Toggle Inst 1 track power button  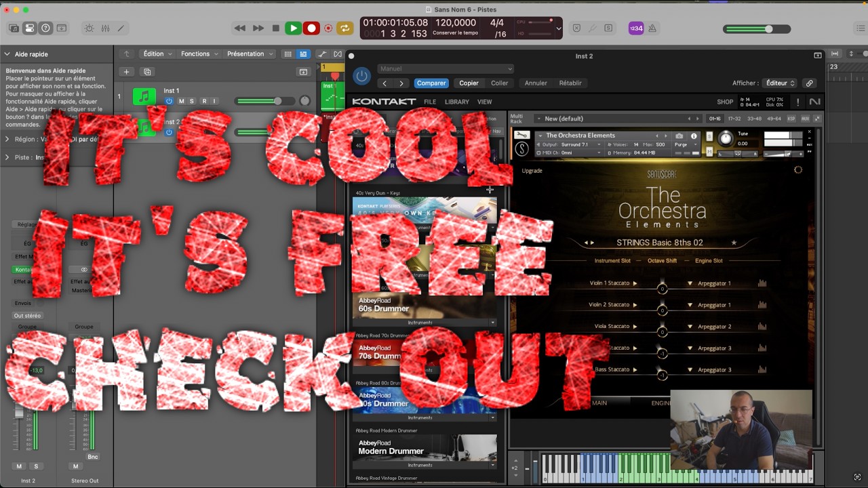(x=170, y=101)
